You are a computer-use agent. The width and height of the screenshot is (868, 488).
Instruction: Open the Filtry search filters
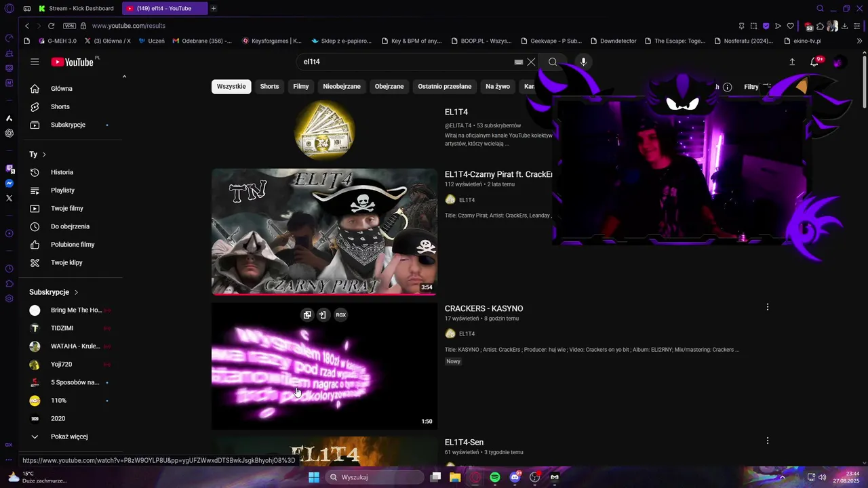click(x=757, y=87)
